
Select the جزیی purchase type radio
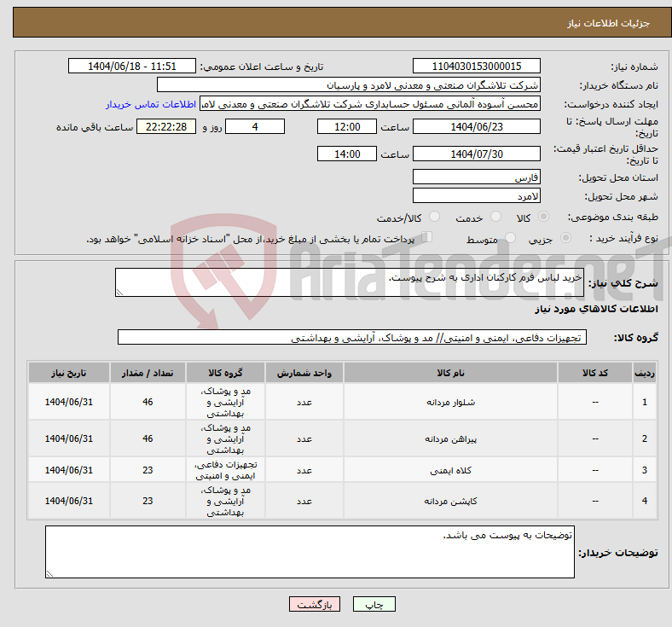coord(565,238)
